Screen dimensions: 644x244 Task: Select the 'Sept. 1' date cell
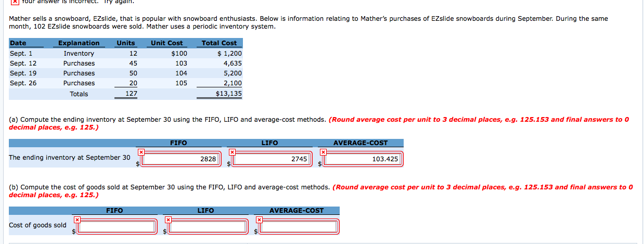tap(21, 54)
